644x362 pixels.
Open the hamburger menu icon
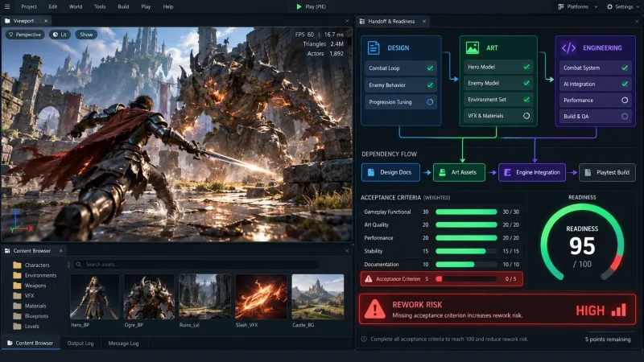click(x=7, y=6)
